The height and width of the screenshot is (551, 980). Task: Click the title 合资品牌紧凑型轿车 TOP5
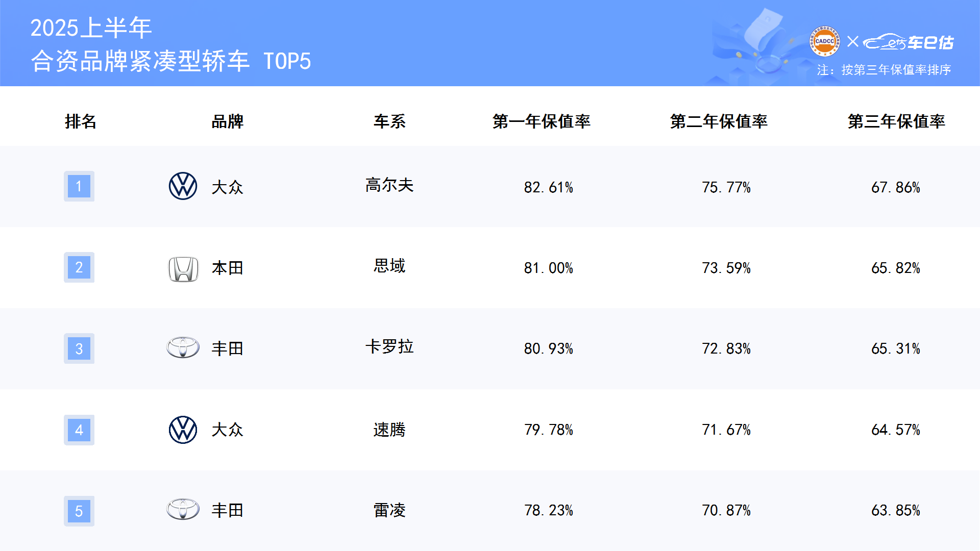[171, 61]
